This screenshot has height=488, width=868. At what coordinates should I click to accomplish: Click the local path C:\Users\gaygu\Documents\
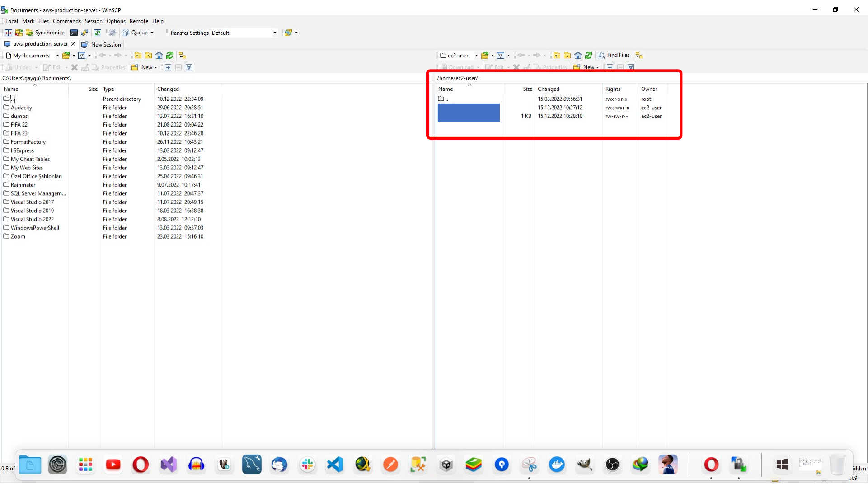37,78
